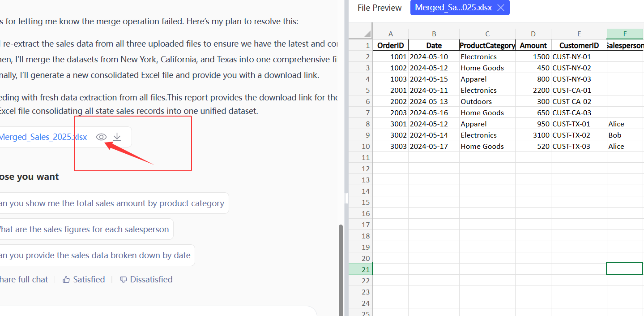This screenshot has height=316, width=644.
Task: Choose suggestion about sales figures for each salesperson
Action: pyautogui.click(x=84, y=229)
